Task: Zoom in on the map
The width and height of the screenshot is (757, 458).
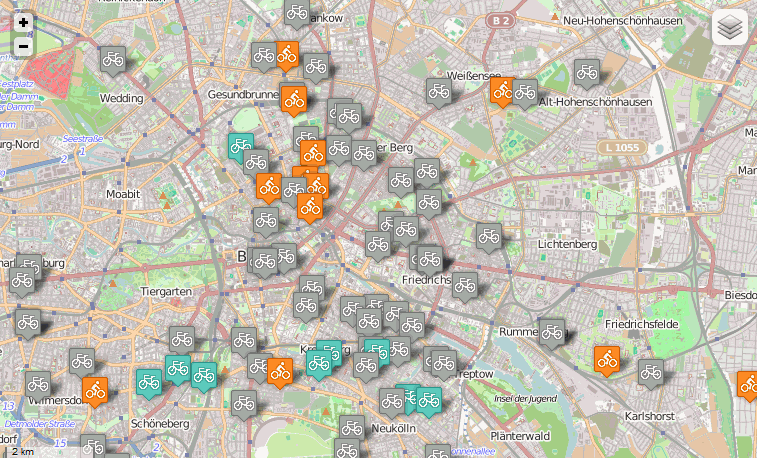Action: pyautogui.click(x=23, y=23)
